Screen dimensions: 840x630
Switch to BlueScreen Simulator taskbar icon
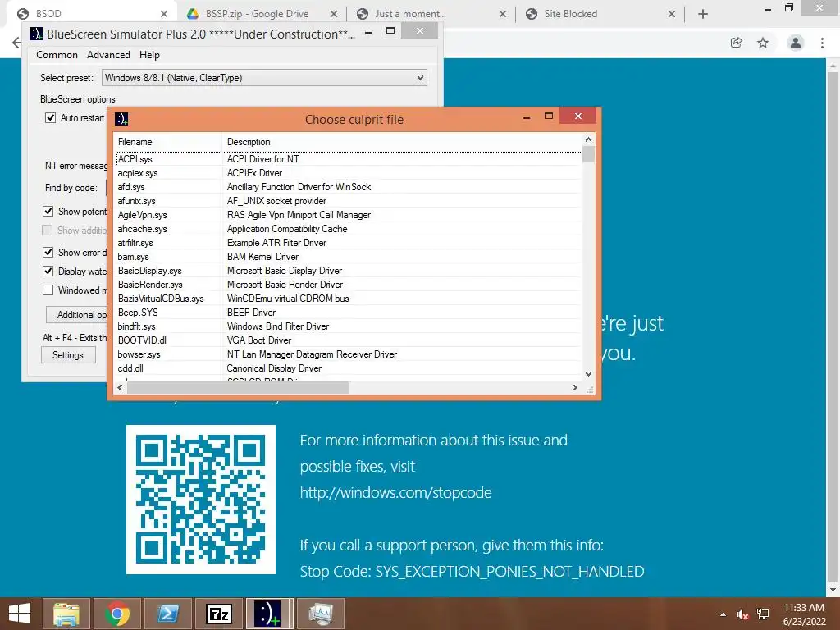[x=267, y=614]
